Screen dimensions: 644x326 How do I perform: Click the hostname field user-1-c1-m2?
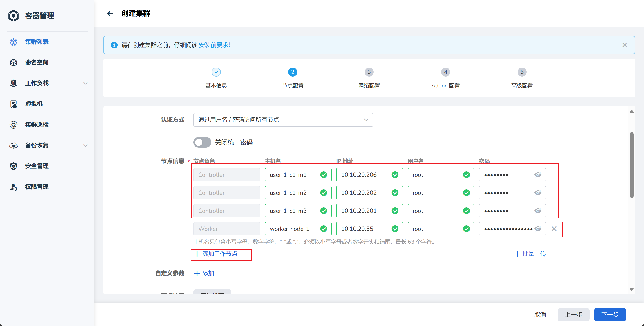(x=298, y=193)
